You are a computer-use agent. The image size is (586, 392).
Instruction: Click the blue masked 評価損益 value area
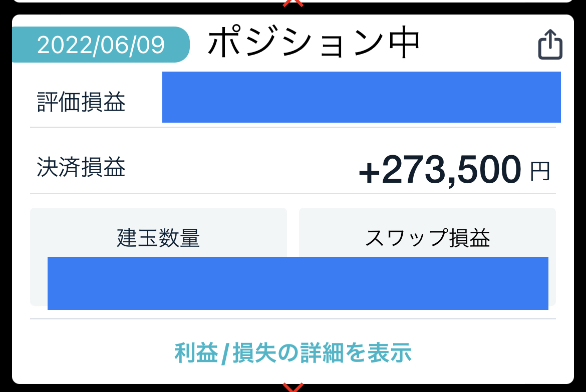tap(362, 97)
